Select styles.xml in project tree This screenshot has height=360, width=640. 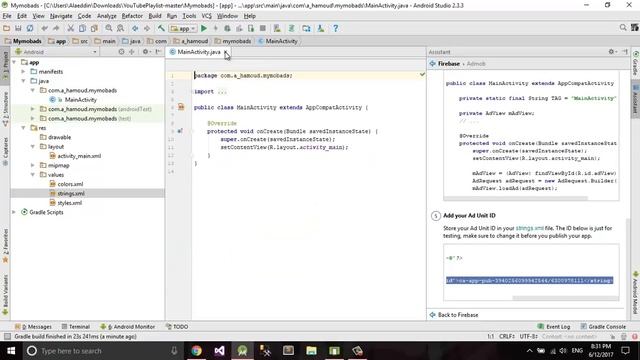(69, 203)
